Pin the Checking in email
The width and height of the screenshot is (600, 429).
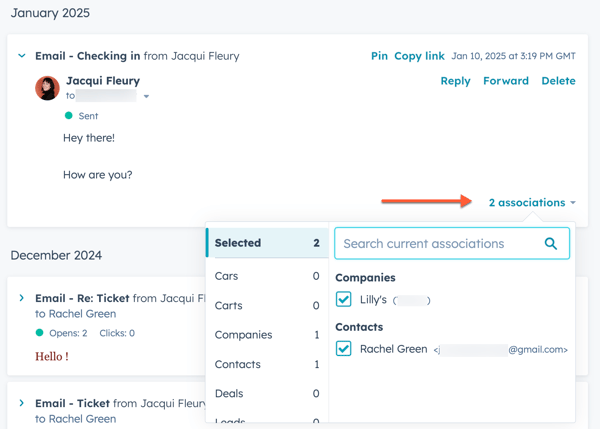(379, 56)
